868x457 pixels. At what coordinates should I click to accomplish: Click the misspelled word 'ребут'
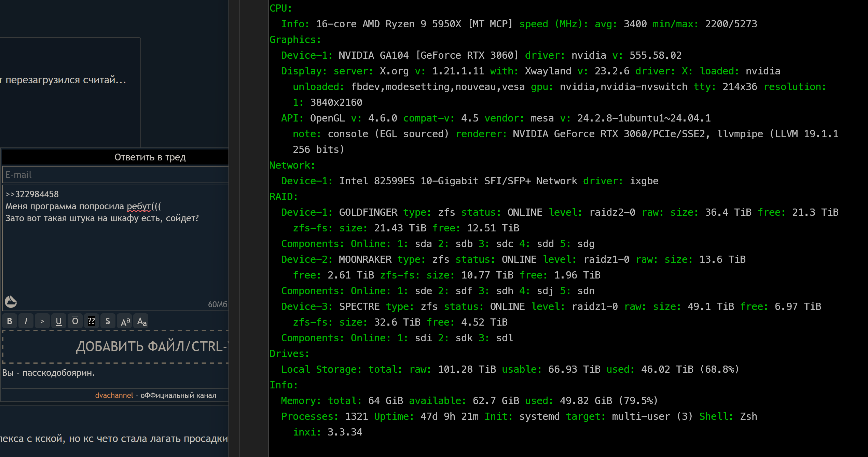point(139,206)
